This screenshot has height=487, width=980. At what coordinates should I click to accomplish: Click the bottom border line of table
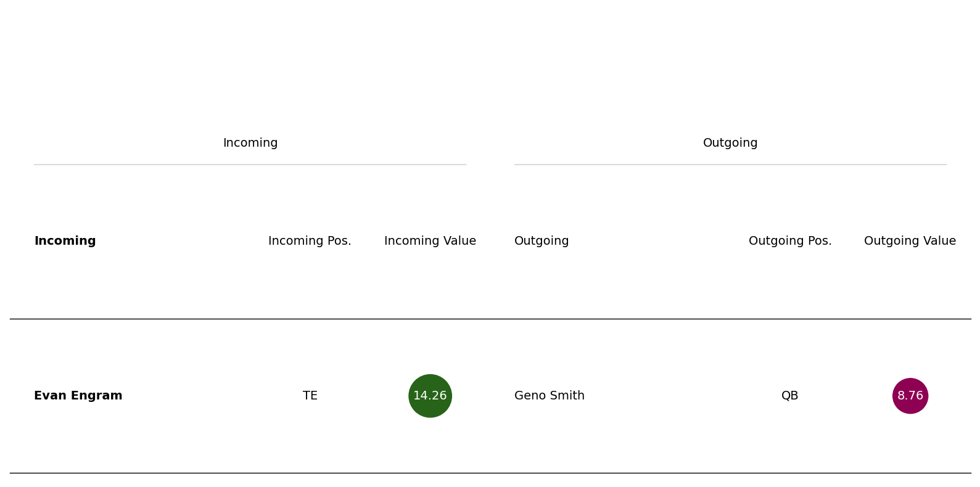pyautogui.click(x=490, y=473)
